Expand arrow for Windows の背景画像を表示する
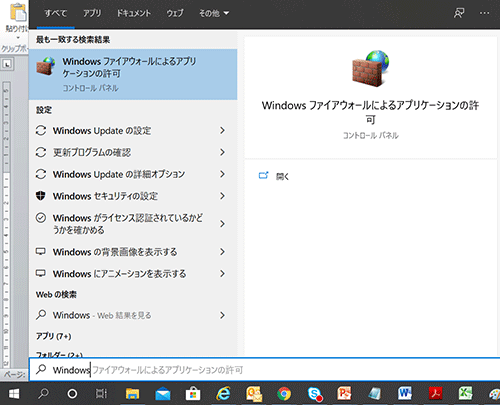Image resolution: width=500 pixels, height=405 pixels. (222, 252)
